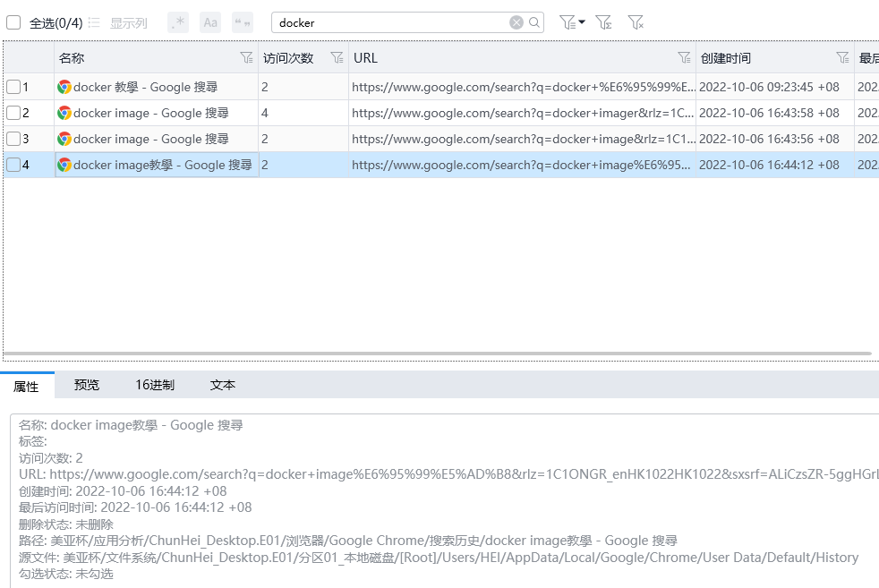Switch to the 预览 tab
Screen dimensions: 879x588
(x=87, y=385)
